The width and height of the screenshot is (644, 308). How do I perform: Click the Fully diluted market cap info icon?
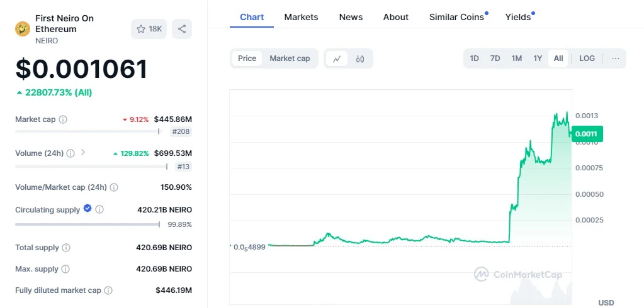(x=108, y=290)
